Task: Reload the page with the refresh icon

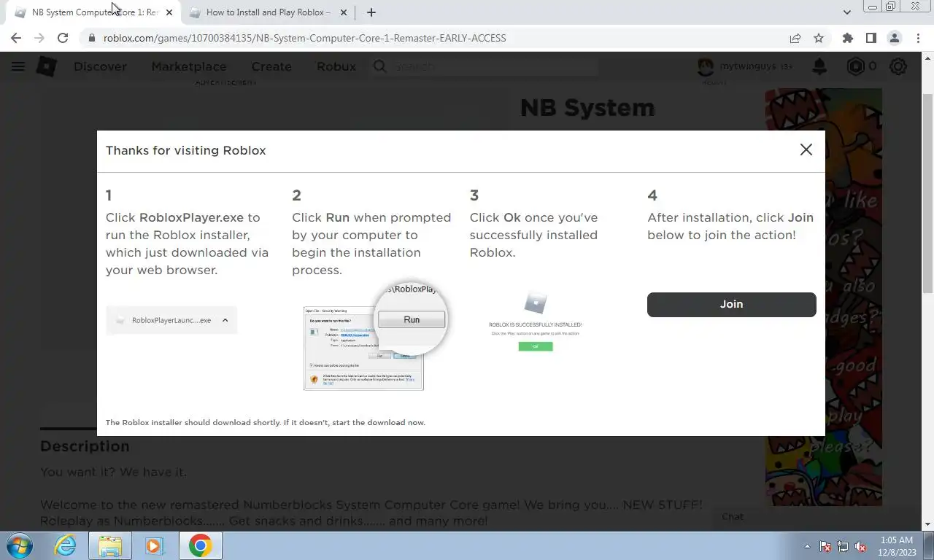Action: click(x=63, y=38)
